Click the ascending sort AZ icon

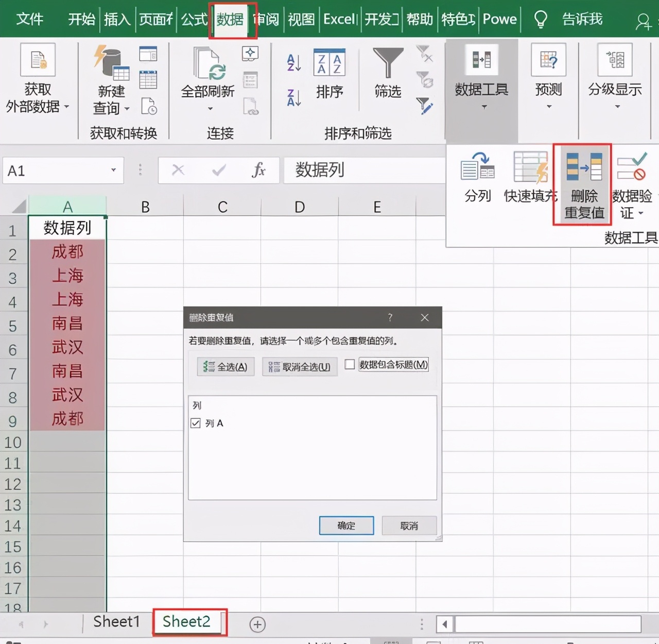click(292, 63)
